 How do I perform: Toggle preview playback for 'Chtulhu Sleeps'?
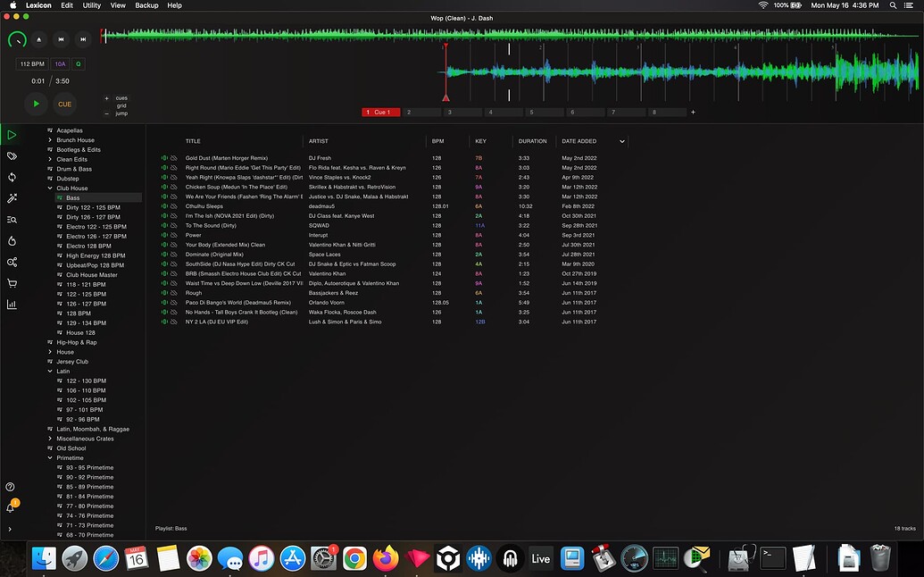[x=163, y=205]
